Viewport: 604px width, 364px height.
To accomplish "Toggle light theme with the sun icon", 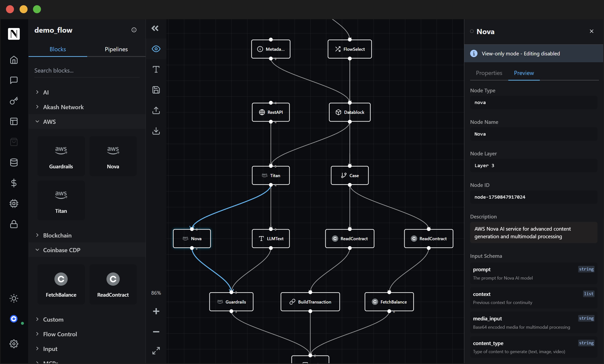I will point(14,298).
